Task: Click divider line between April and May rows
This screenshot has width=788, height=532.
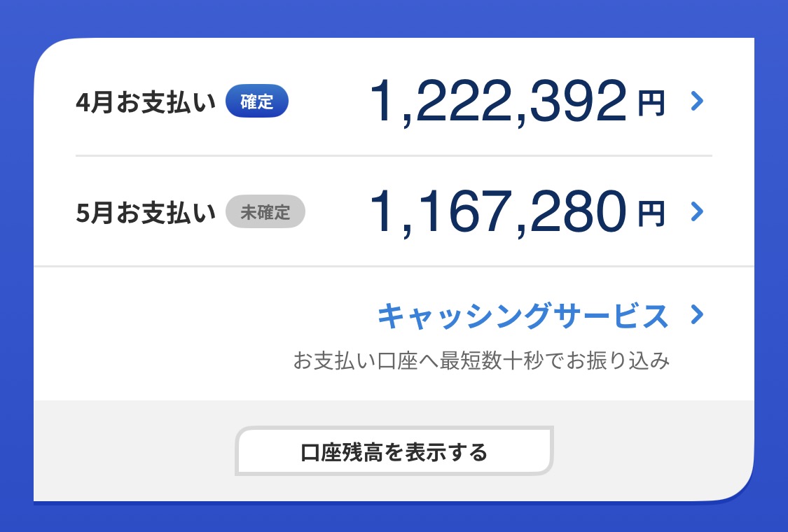Action: click(392, 155)
